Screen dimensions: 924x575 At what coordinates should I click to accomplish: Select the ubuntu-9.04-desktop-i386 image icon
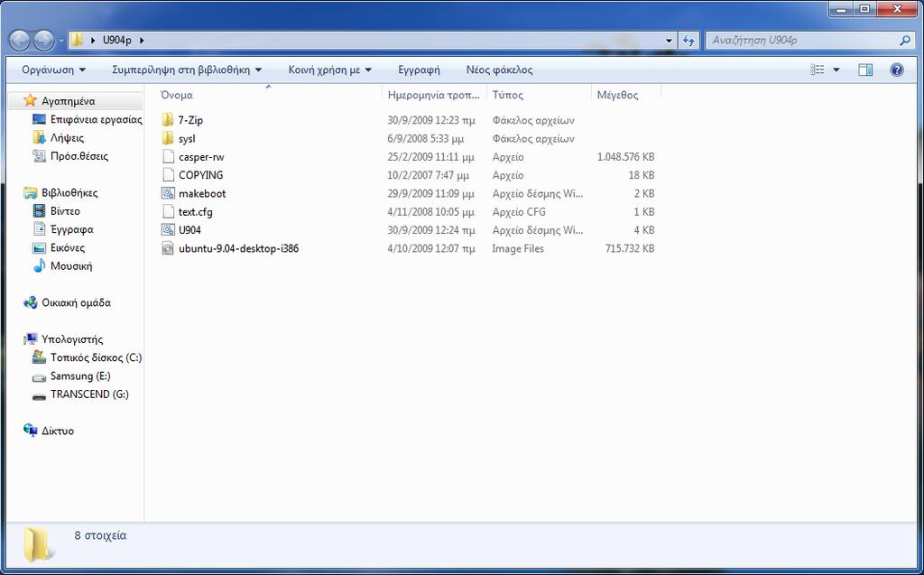click(168, 248)
